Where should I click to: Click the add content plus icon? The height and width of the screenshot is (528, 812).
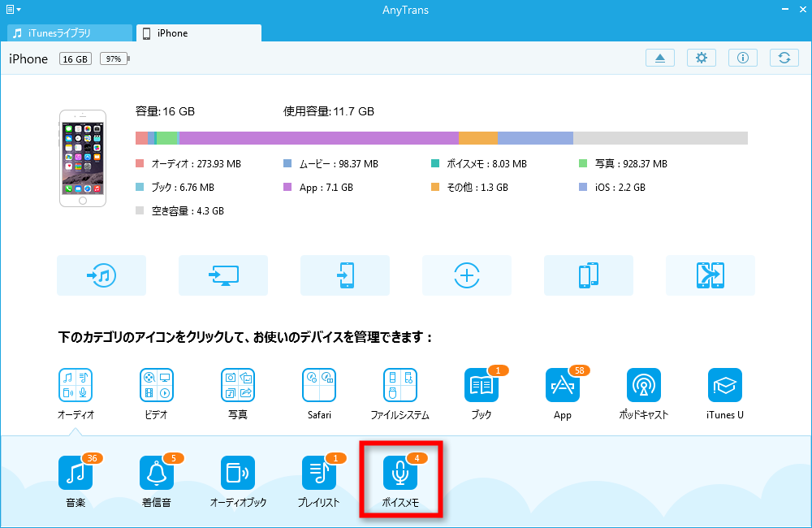(467, 275)
